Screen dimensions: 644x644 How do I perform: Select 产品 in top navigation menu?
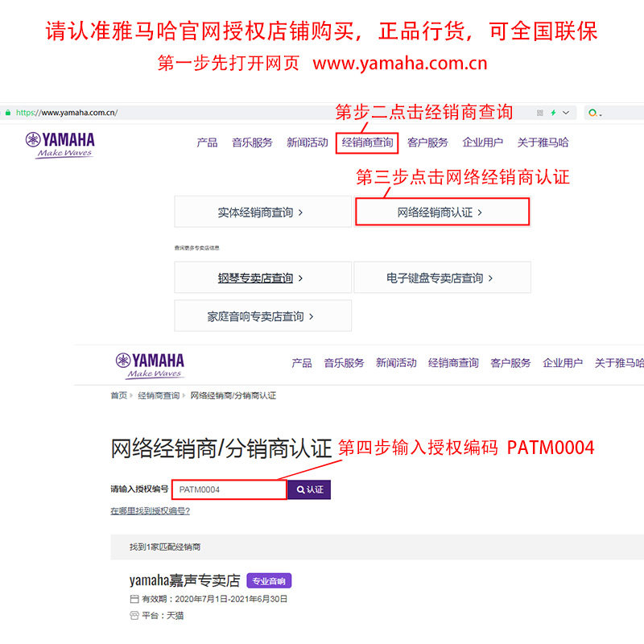tap(207, 142)
